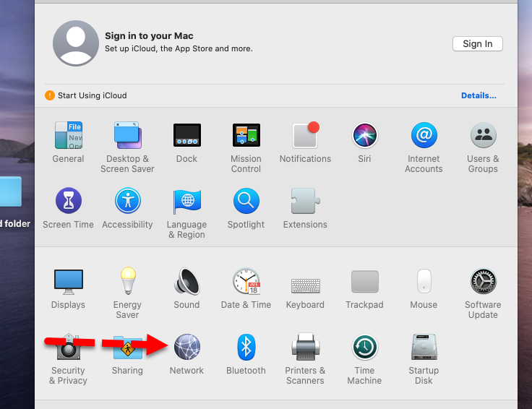The width and height of the screenshot is (532, 409).
Task: Click the user account avatar picture
Action: pyautogui.click(x=75, y=43)
